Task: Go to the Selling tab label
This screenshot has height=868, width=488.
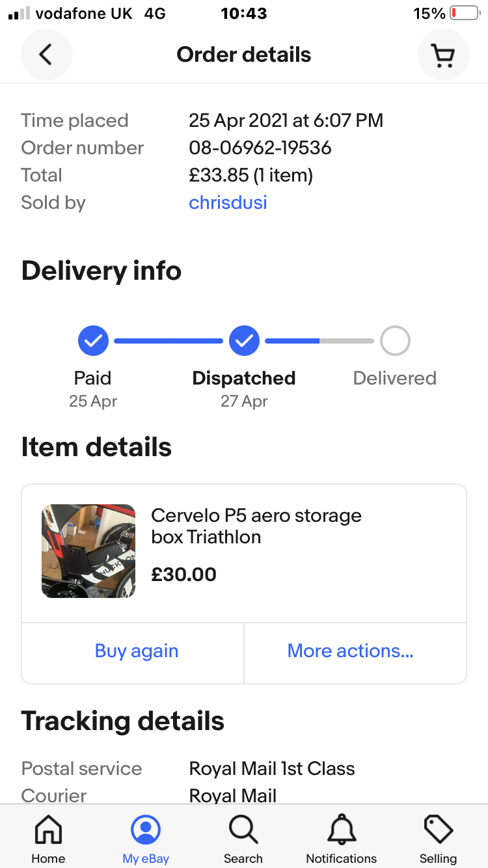Action: pos(438,859)
